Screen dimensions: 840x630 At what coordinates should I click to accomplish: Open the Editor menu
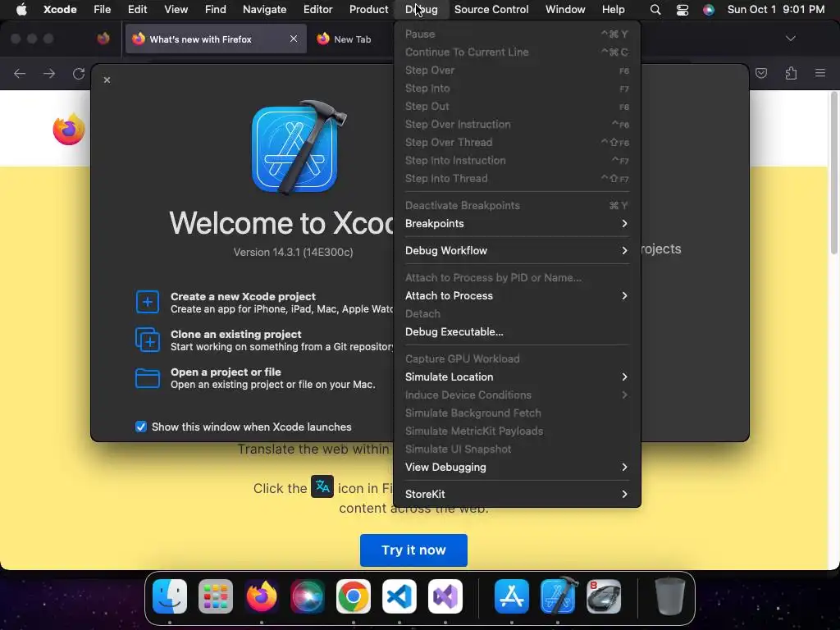tap(317, 9)
